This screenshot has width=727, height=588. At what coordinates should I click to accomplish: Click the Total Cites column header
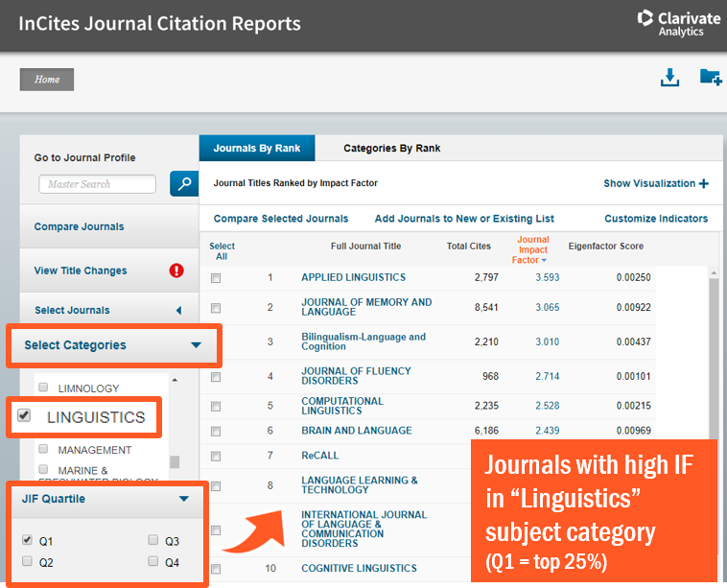[468, 247]
